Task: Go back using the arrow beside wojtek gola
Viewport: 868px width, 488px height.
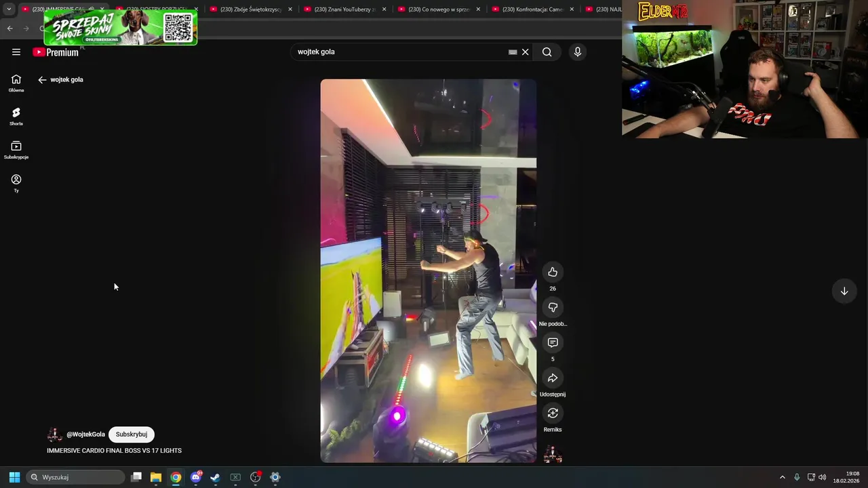Action: [42, 79]
